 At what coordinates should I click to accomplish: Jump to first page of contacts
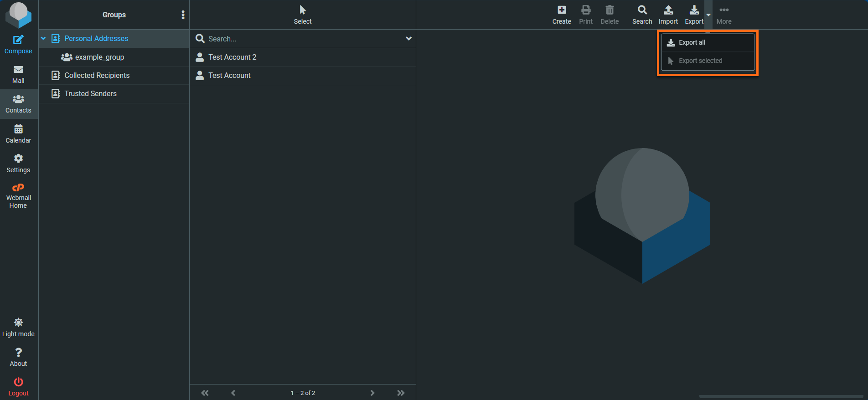tap(205, 393)
